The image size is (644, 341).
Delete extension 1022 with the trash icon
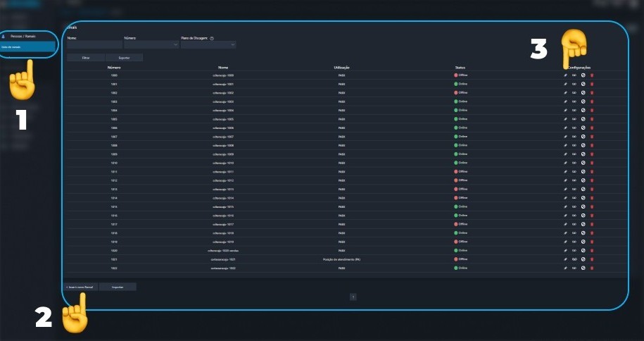[592, 268]
